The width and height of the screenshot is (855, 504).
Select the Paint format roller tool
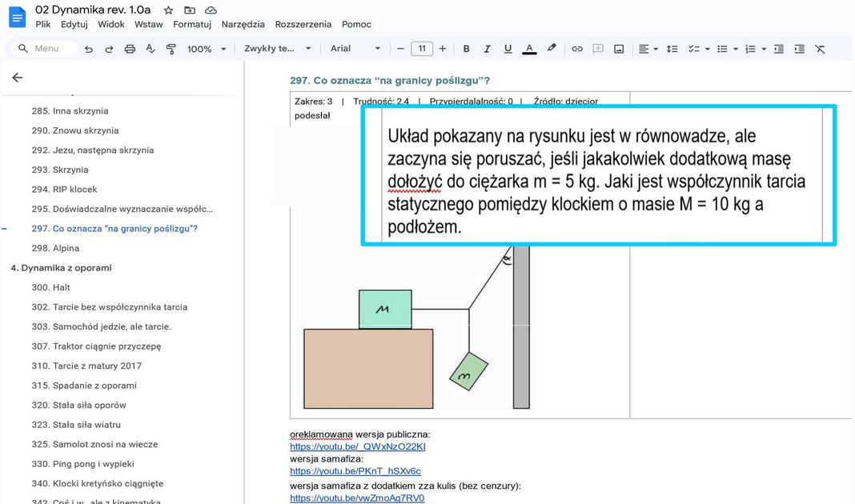point(171,49)
